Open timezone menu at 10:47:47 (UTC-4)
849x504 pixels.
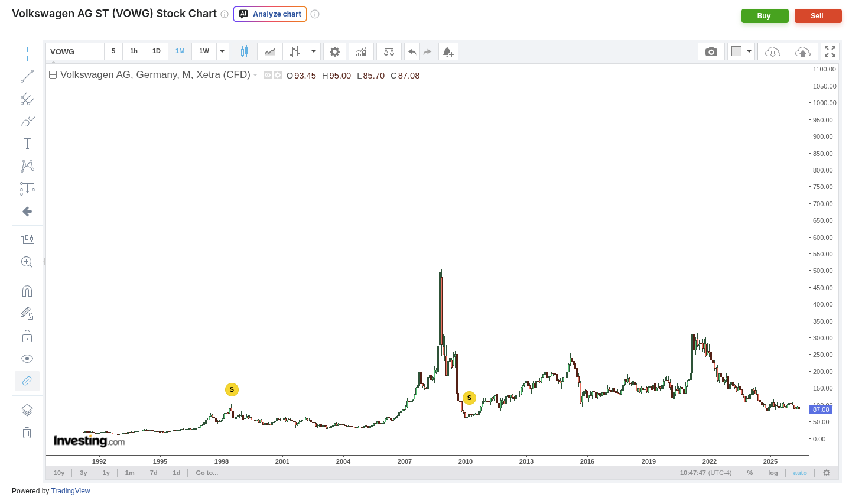click(x=705, y=473)
